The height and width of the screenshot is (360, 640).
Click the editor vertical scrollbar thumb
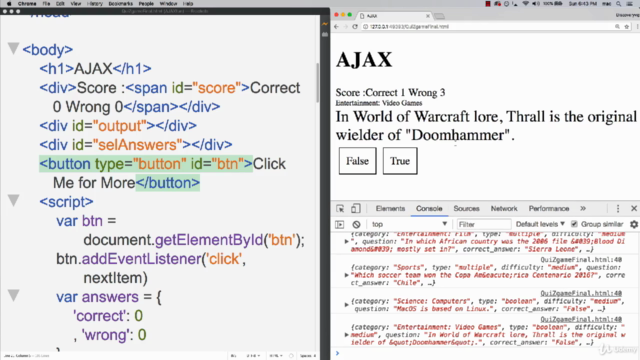(317, 83)
